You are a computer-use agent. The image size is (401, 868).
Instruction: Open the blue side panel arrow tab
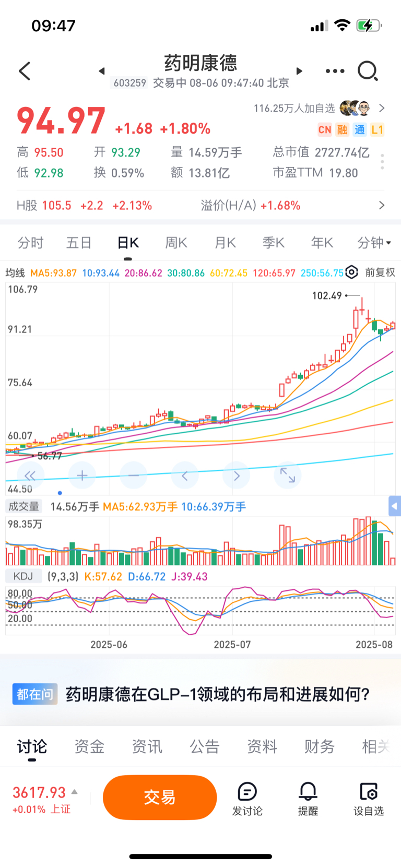pos(395,506)
